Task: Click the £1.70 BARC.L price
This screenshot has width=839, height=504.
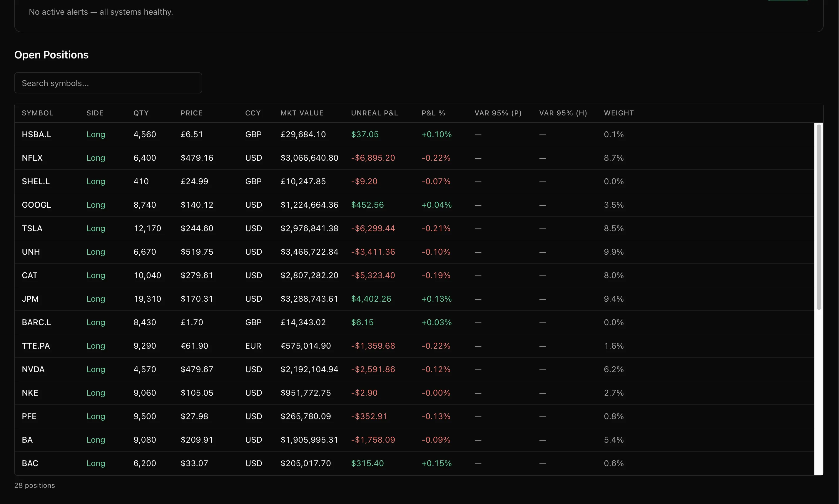Action: [192, 322]
